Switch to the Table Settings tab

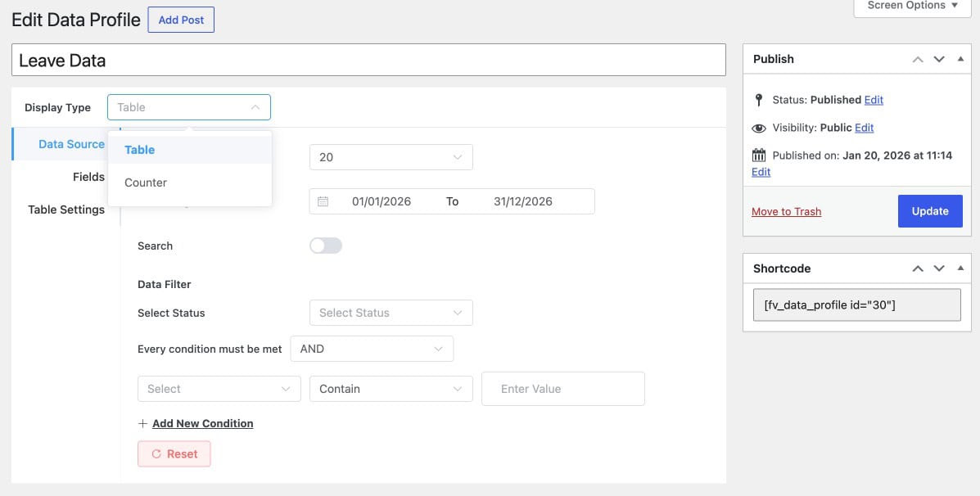click(x=66, y=210)
